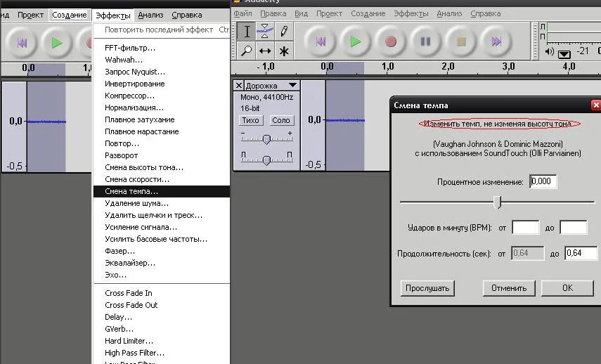The width and height of the screenshot is (601, 364).
Task: Click the Pause button
Action: tap(425, 41)
